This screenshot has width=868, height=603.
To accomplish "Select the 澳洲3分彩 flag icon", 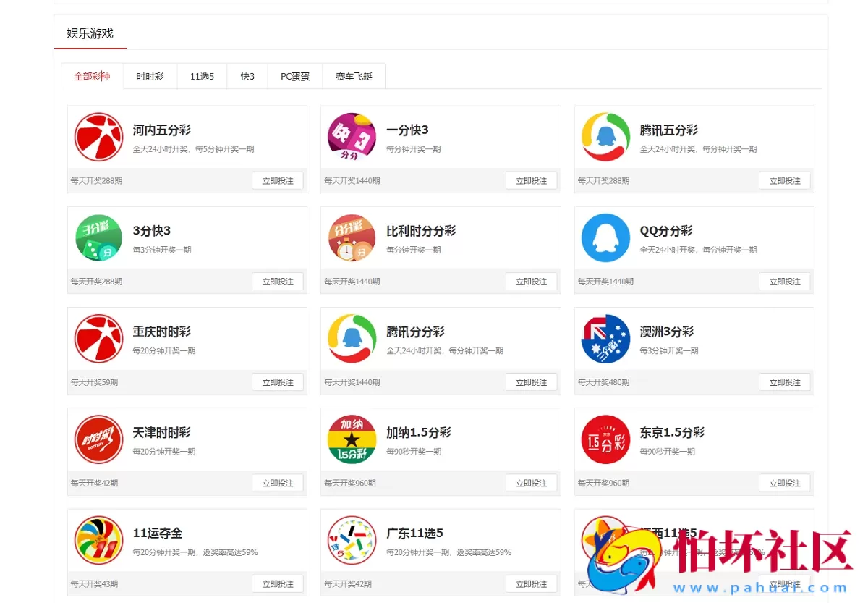I will pyautogui.click(x=605, y=337).
